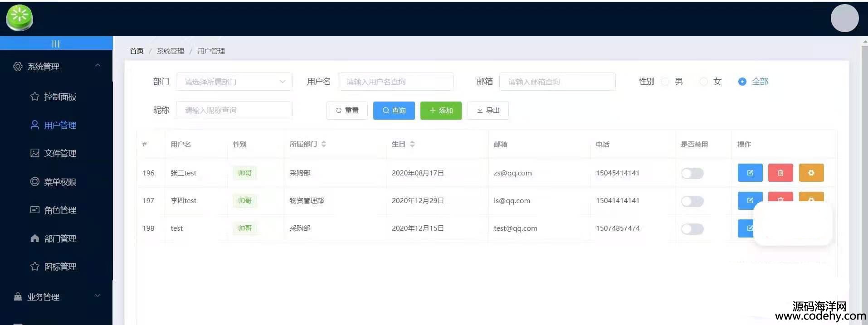
Task: Edit user 李四test with the blue button
Action: tap(750, 200)
